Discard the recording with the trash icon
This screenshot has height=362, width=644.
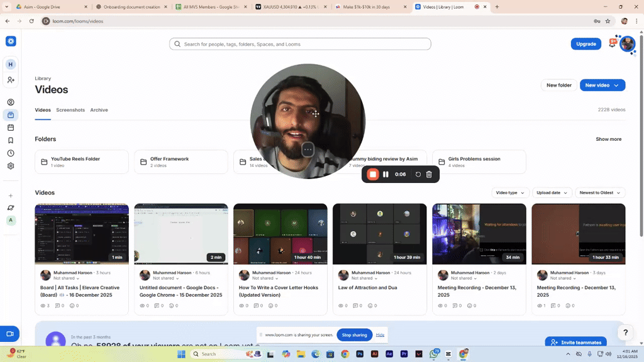tap(428, 174)
